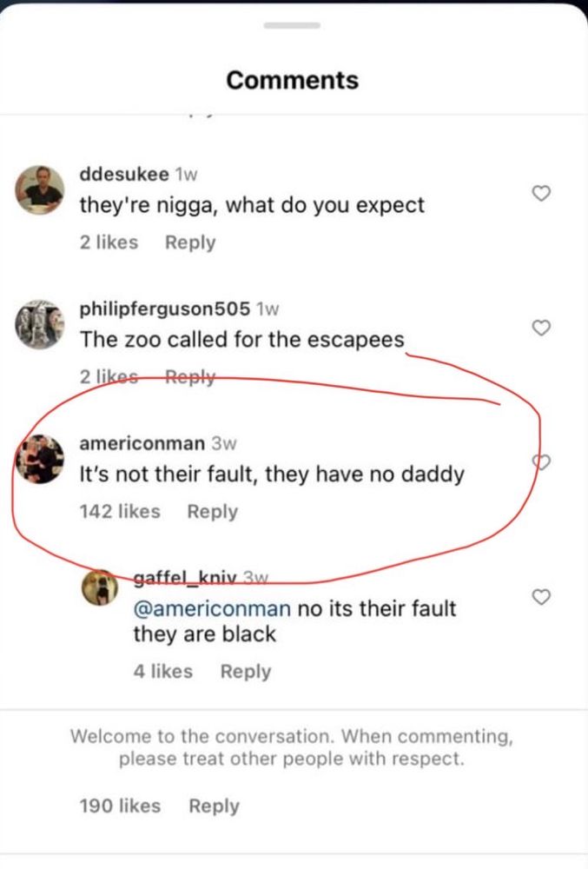View the 2 likes on ddesukee's comment

pyautogui.click(x=109, y=242)
